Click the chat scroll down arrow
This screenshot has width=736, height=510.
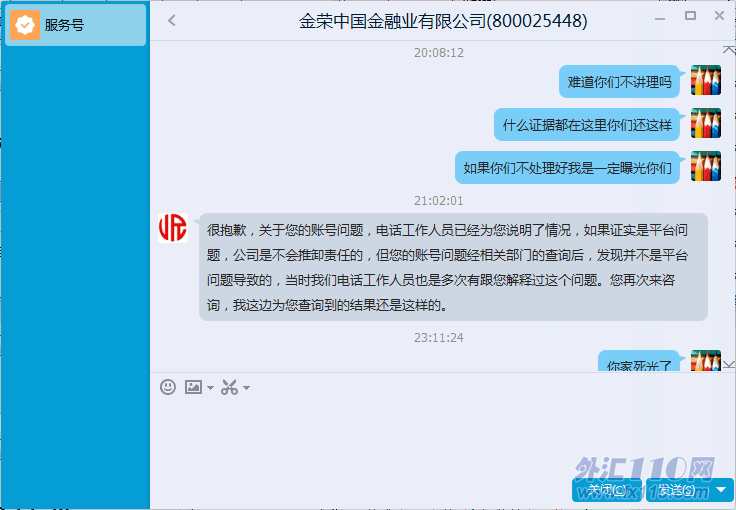(729, 365)
